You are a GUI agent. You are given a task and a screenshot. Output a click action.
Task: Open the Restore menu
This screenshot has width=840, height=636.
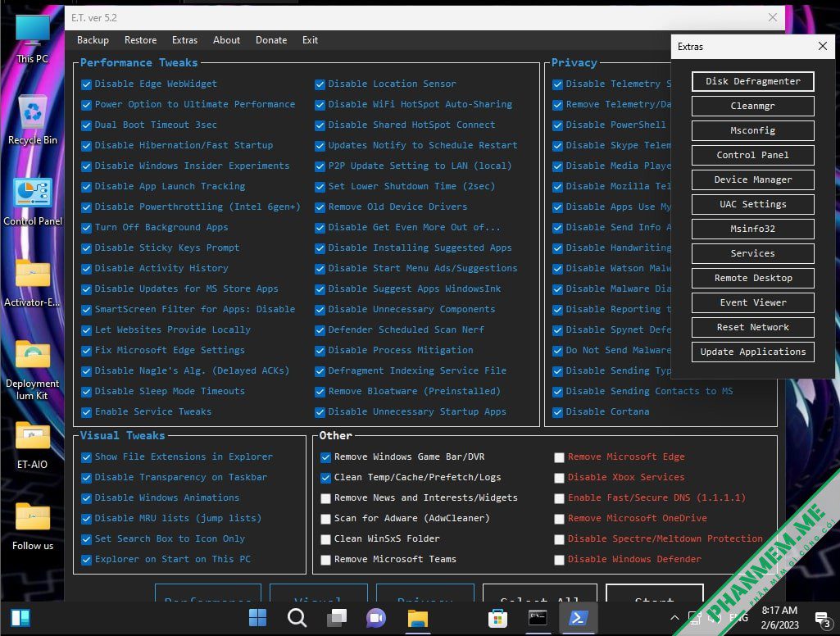(140, 40)
